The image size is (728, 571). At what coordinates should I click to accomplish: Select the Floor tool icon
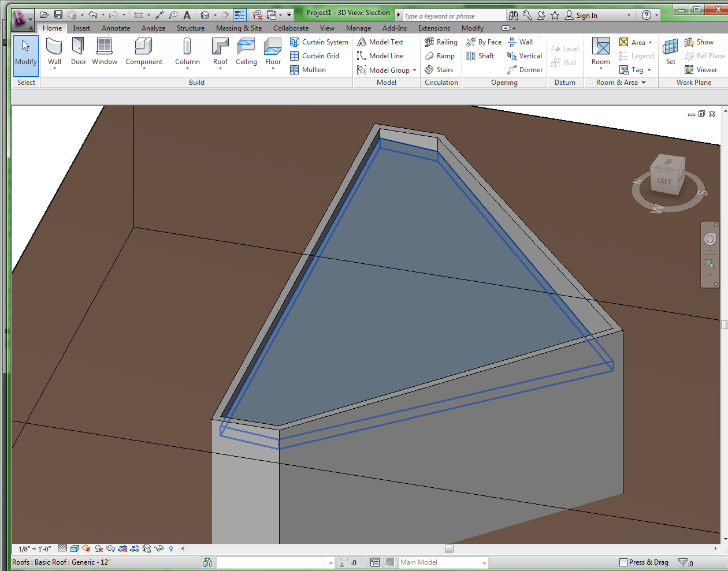click(273, 46)
